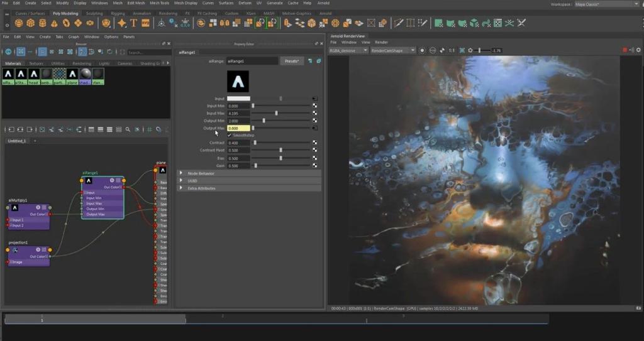This screenshot has width=644, height=341.
Task: Open RenderView settings gear icon
Action: (638, 50)
